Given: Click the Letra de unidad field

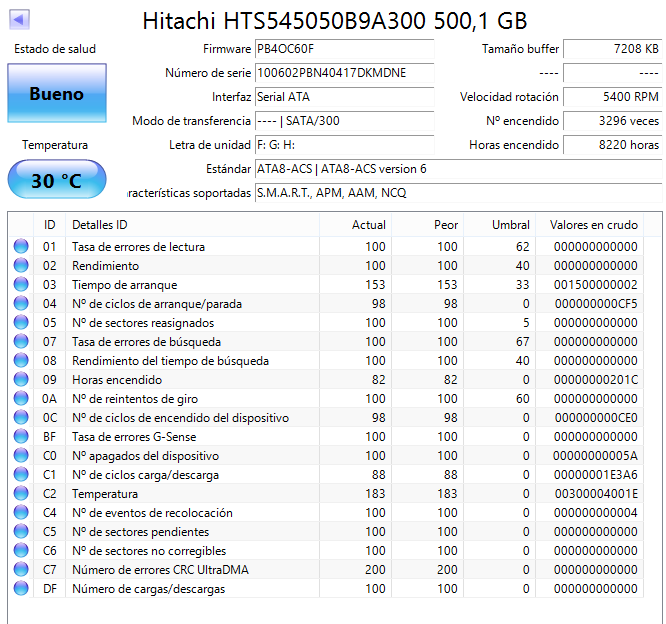Looking at the screenshot, I should click(x=344, y=145).
